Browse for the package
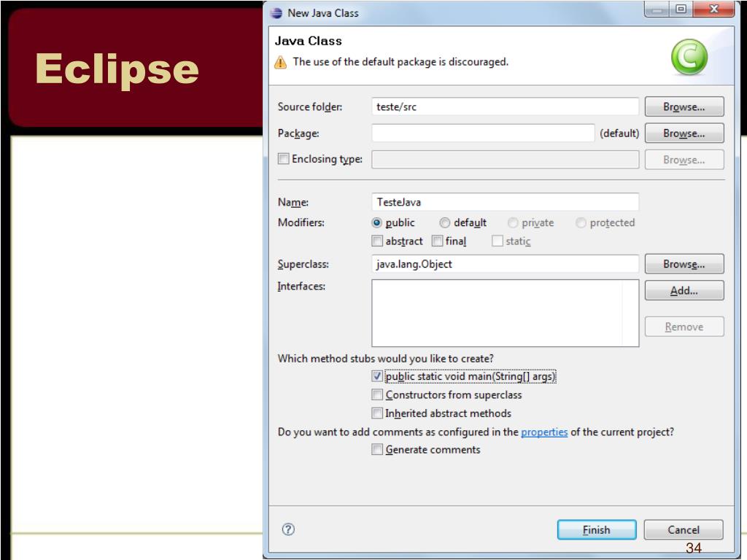The height and width of the screenshot is (560, 747). coord(684,133)
